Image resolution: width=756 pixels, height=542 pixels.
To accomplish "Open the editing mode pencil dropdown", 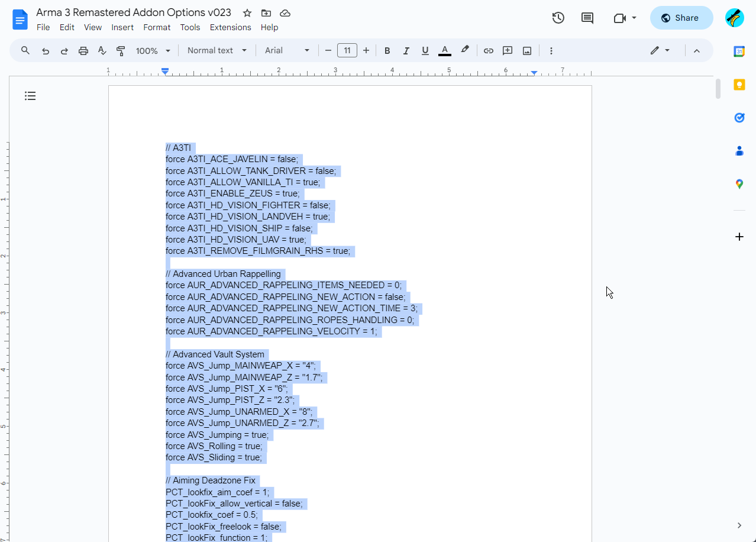I will click(660, 51).
